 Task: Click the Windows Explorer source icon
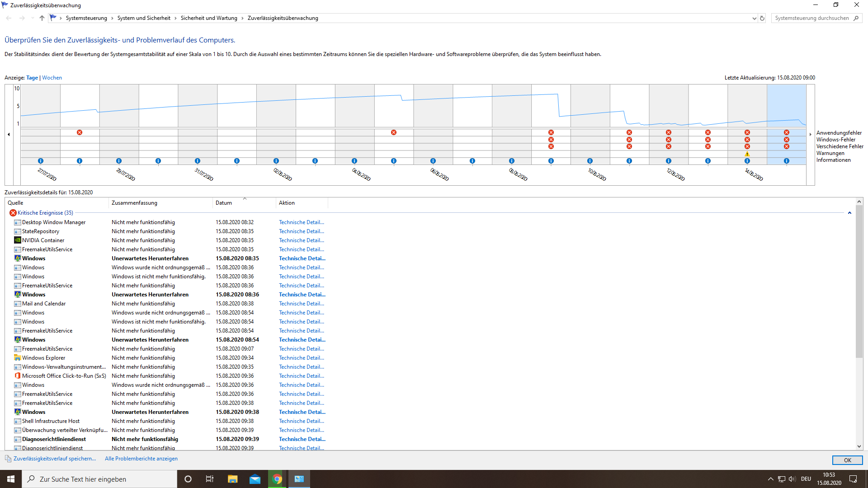pyautogui.click(x=18, y=358)
